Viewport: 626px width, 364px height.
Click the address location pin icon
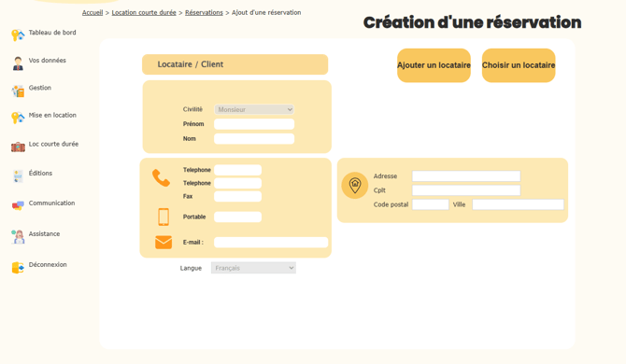tap(354, 186)
